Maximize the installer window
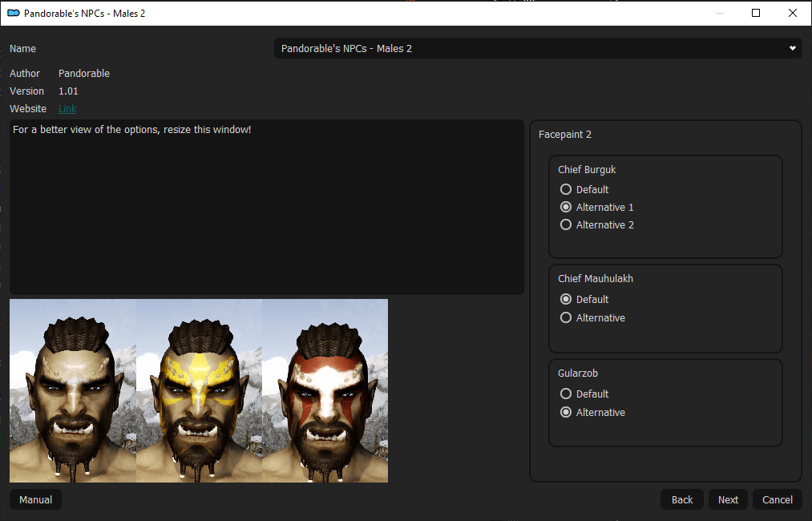 pos(756,13)
